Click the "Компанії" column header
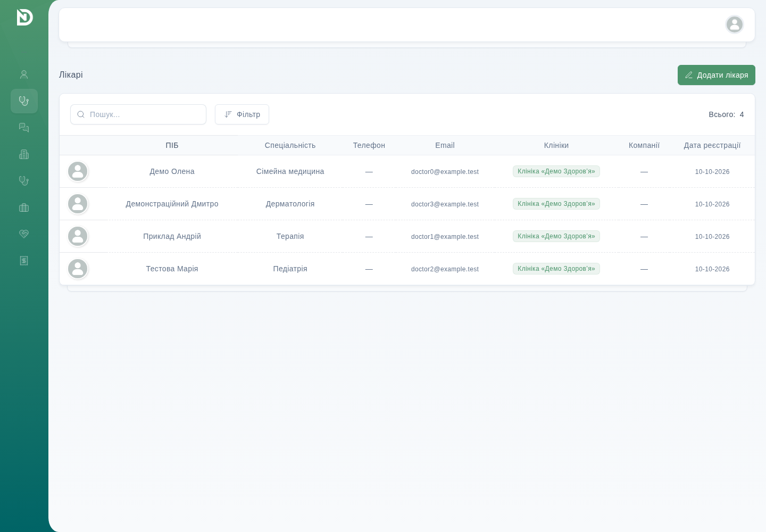Viewport: 766px width, 532px height. coord(644,145)
